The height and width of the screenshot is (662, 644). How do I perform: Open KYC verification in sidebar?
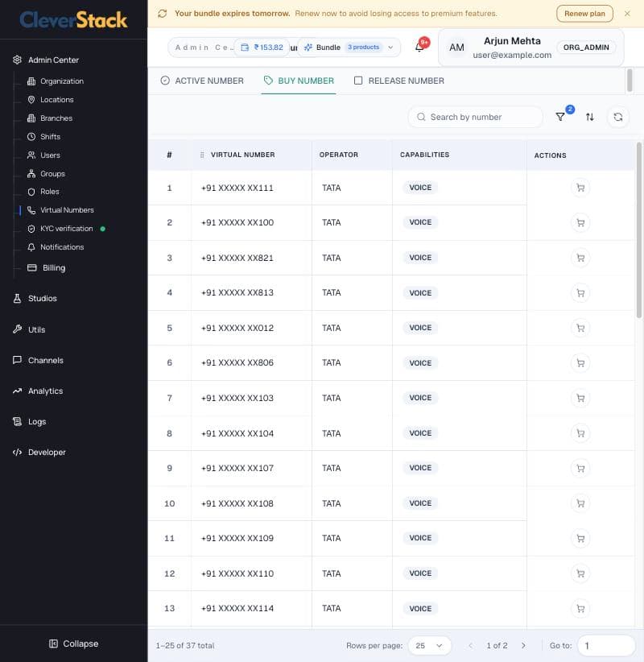click(66, 229)
